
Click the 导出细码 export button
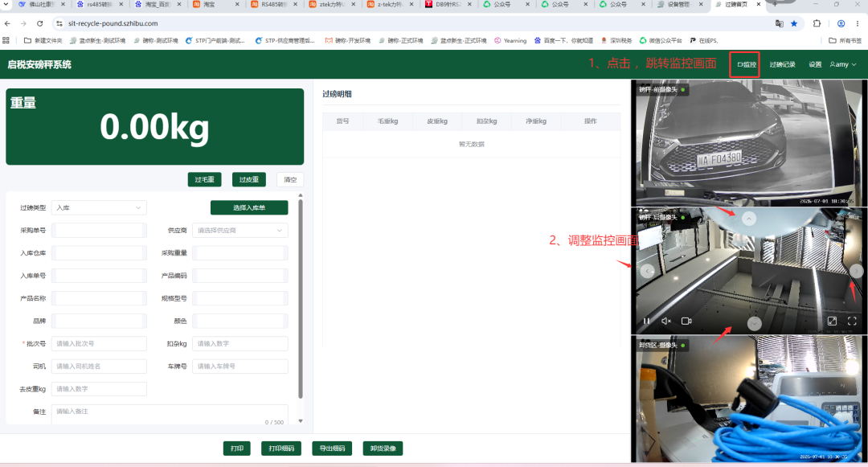tap(332, 449)
